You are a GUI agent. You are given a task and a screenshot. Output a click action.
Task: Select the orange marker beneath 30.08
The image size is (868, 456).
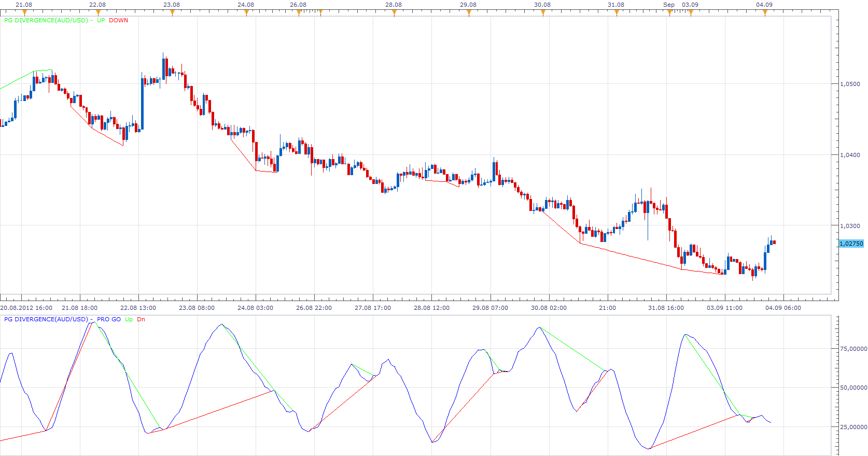click(x=543, y=12)
